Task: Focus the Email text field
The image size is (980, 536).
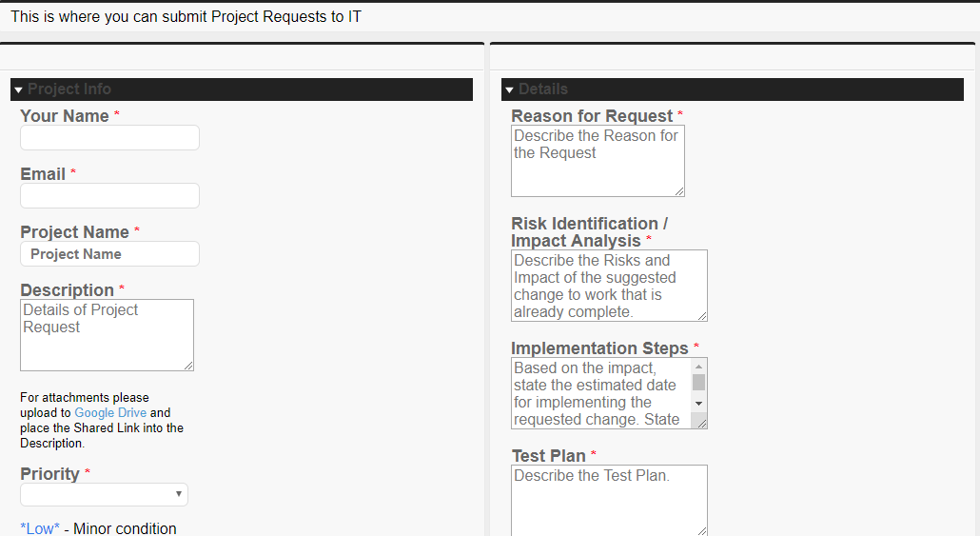Action: pos(109,196)
